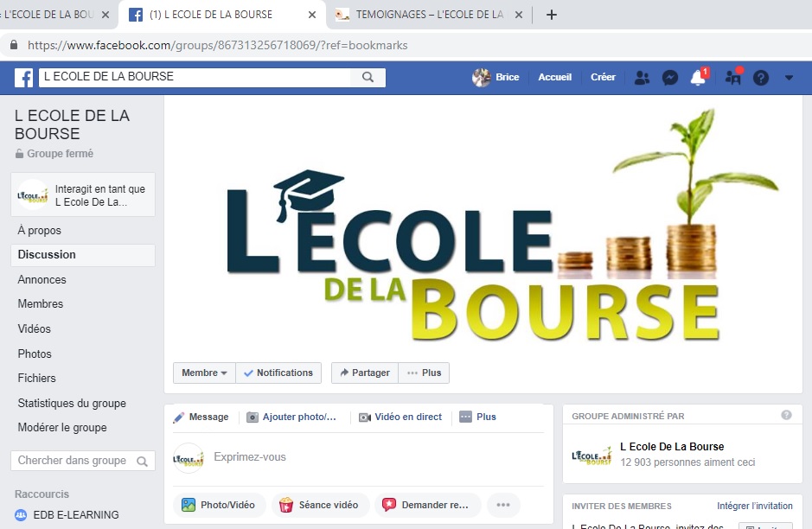Click the composer profile logo avatar
Screen dimensions: 812x529
[x=189, y=458]
